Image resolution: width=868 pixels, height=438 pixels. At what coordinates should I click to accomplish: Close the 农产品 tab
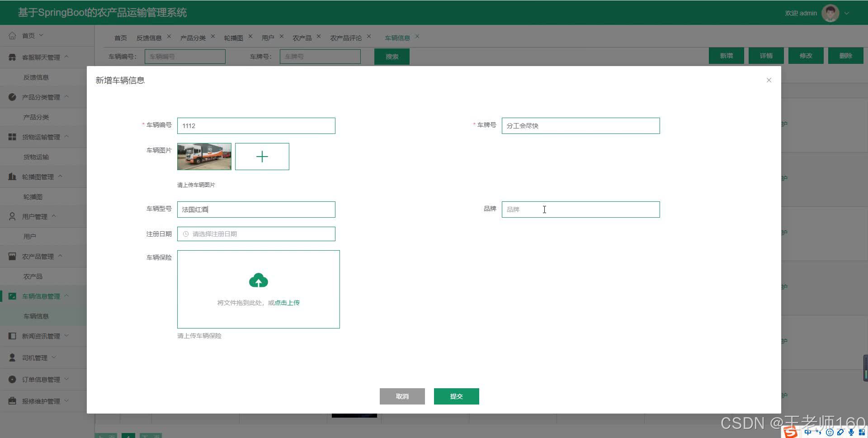pyautogui.click(x=319, y=36)
